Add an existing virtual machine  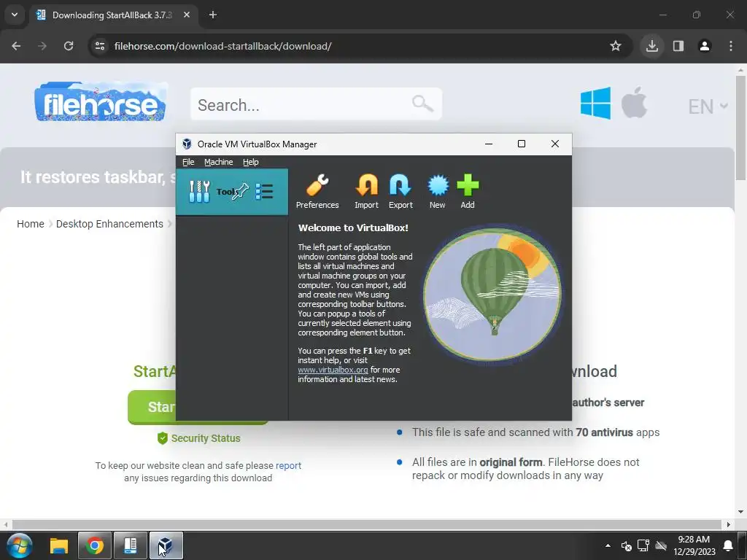468,192
